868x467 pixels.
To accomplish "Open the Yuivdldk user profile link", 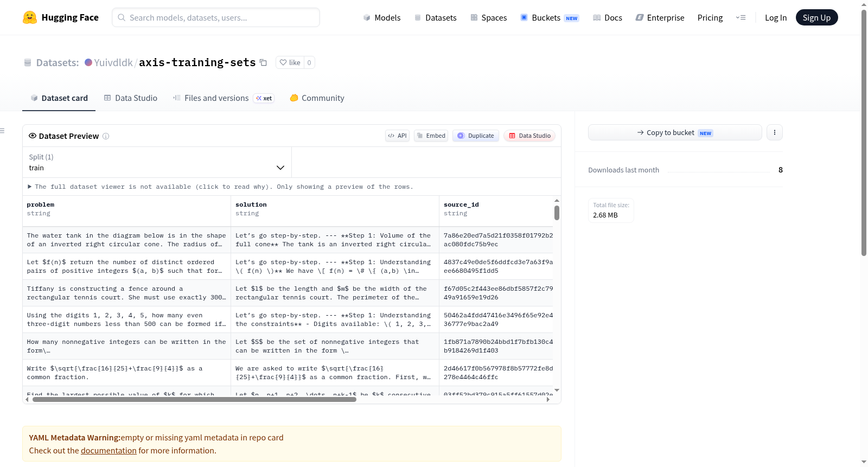I will point(113,62).
